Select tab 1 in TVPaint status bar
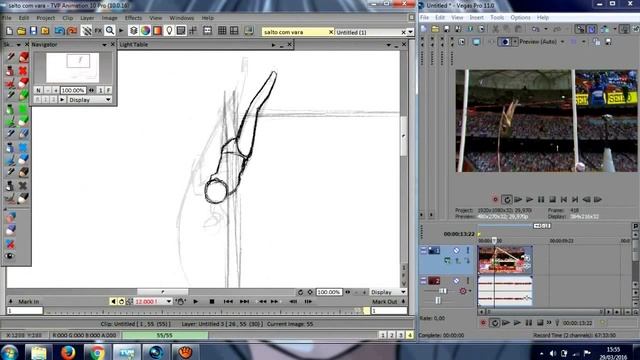This screenshot has width=640, height=360. tap(382, 335)
